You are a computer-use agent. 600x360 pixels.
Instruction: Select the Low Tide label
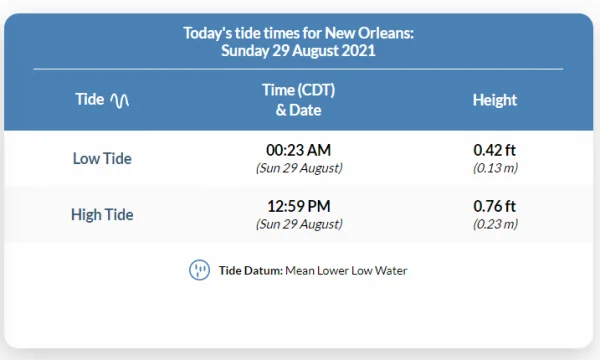coord(102,158)
